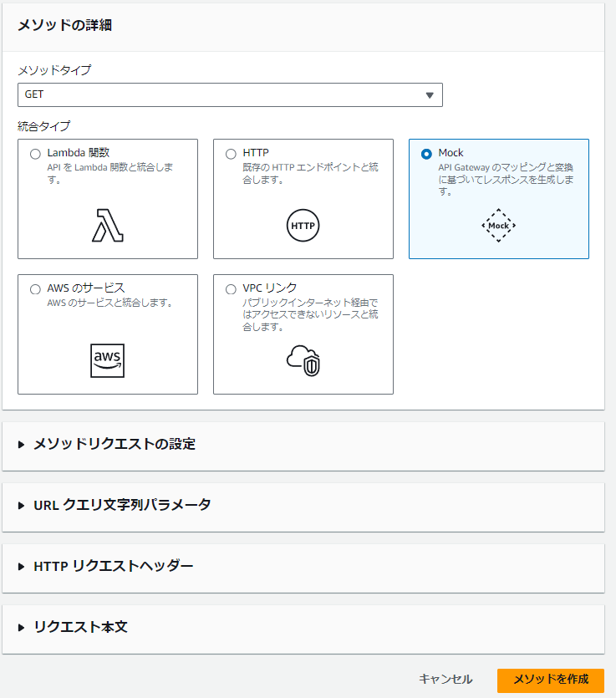Click the Lambda 関数 card description text
The image size is (616, 698).
click(x=110, y=174)
